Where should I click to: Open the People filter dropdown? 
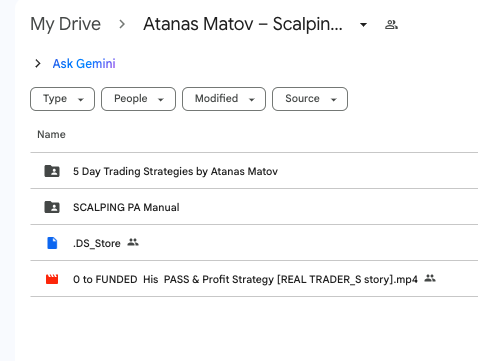138,99
